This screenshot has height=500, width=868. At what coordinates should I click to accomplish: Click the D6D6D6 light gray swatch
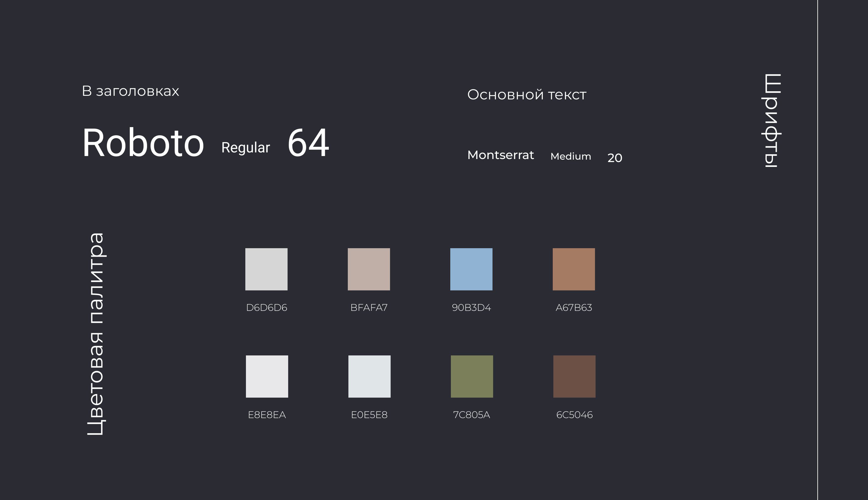click(266, 269)
